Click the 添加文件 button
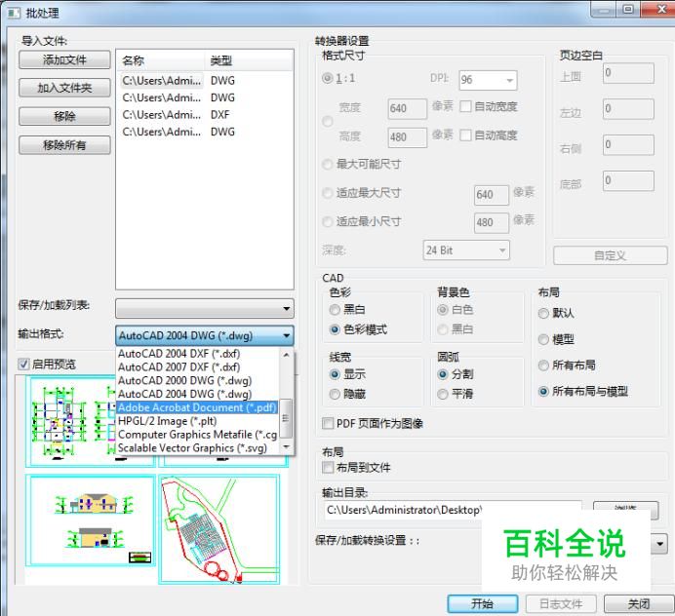The width and height of the screenshot is (675, 616). [64, 59]
